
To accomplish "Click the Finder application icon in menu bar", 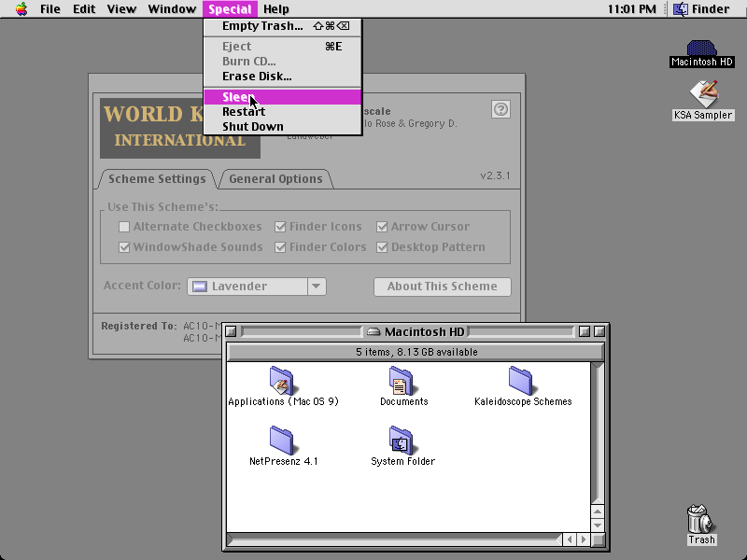I will (x=681, y=9).
